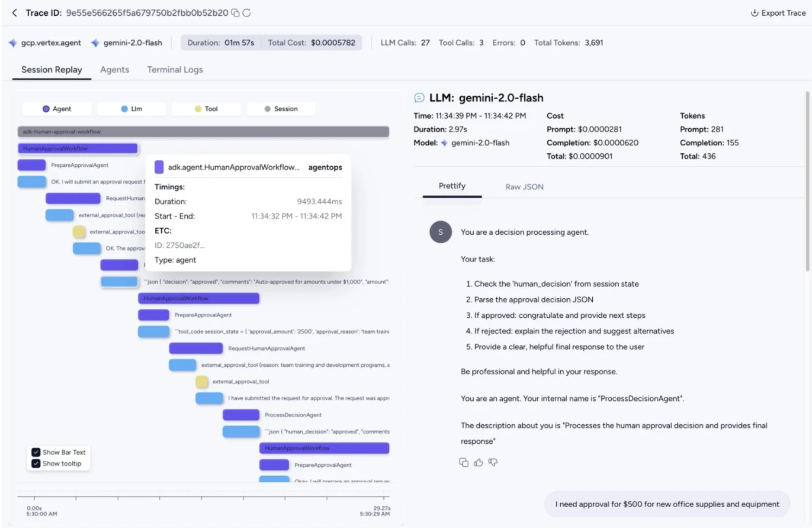
Task: Select the tool_code session_state LLM bar
Action: click(x=153, y=332)
